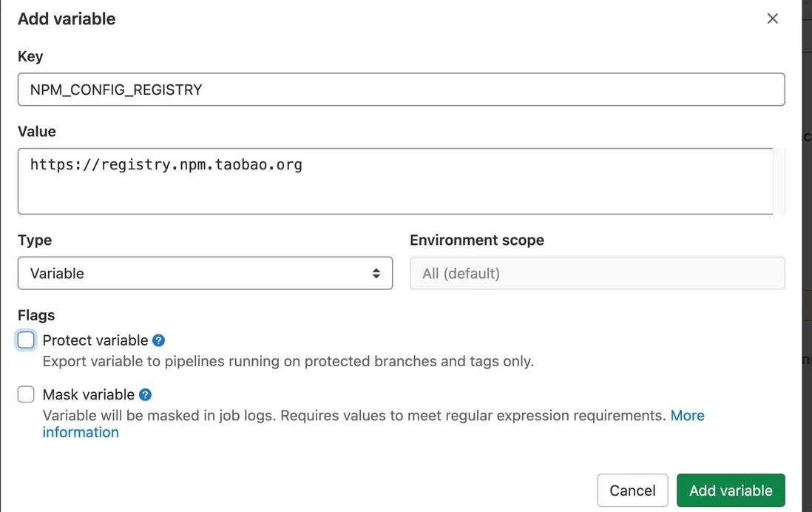The width and height of the screenshot is (812, 512).
Task: Enable the Mask variable checkbox
Action: [26, 394]
